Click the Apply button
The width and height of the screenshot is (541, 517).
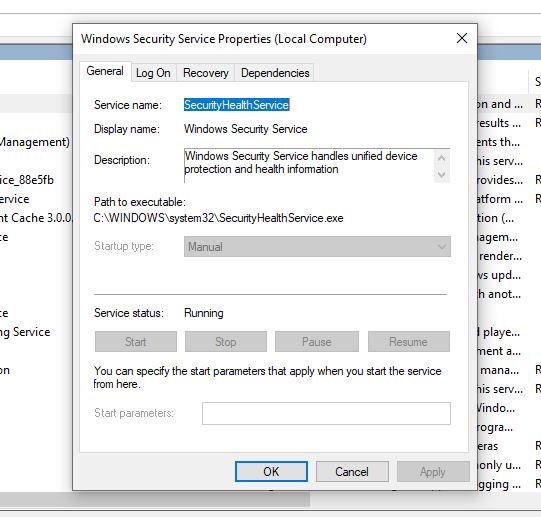(433, 471)
